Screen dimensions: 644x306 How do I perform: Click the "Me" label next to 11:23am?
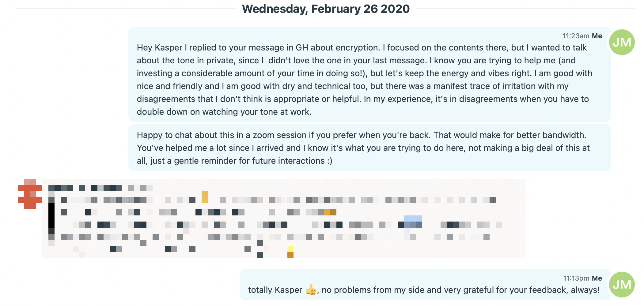coord(597,36)
